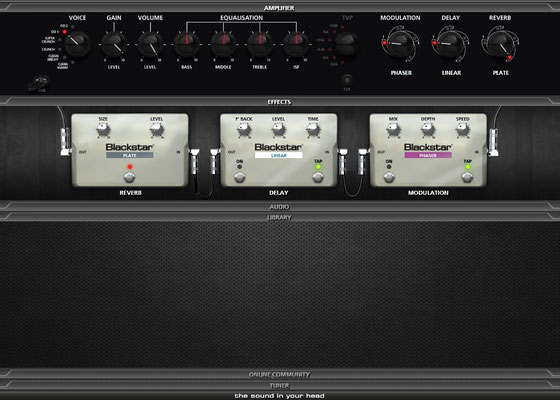Turn the Voice selector knob
560x400 pixels.
(x=76, y=44)
